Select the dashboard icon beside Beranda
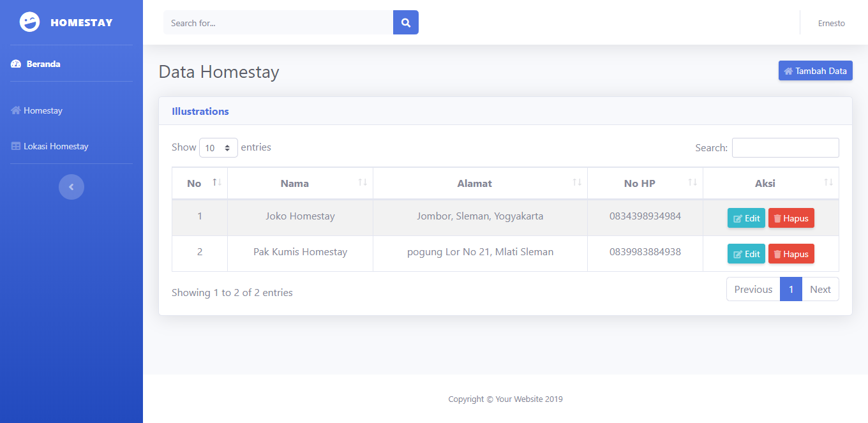The height and width of the screenshot is (423, 868). [15, 63]
